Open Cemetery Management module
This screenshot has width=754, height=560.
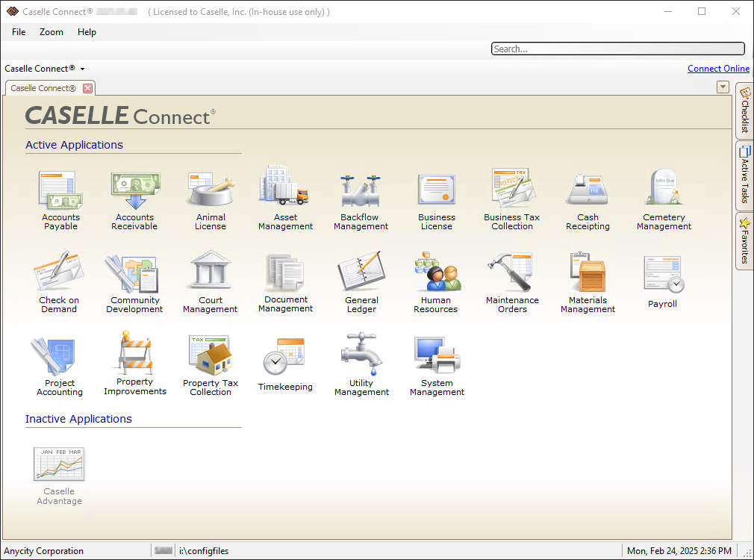[664, 199]
